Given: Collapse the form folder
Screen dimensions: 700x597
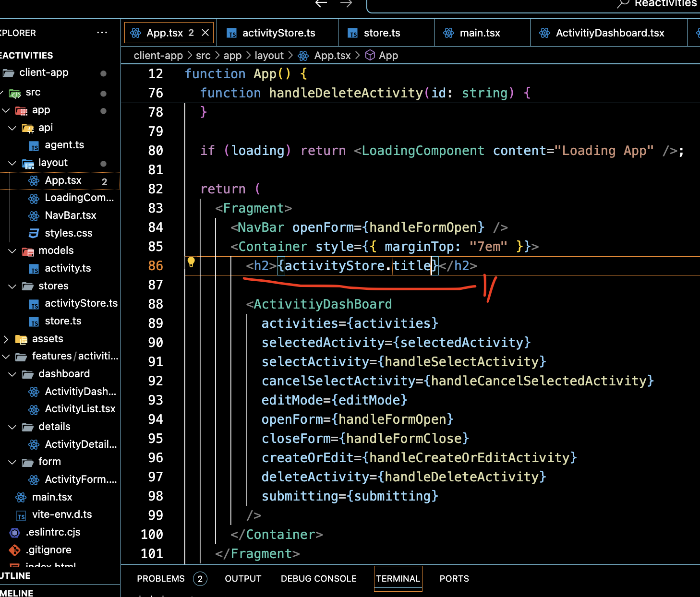Looking at the screenshot, I should [x=12, y=462].
